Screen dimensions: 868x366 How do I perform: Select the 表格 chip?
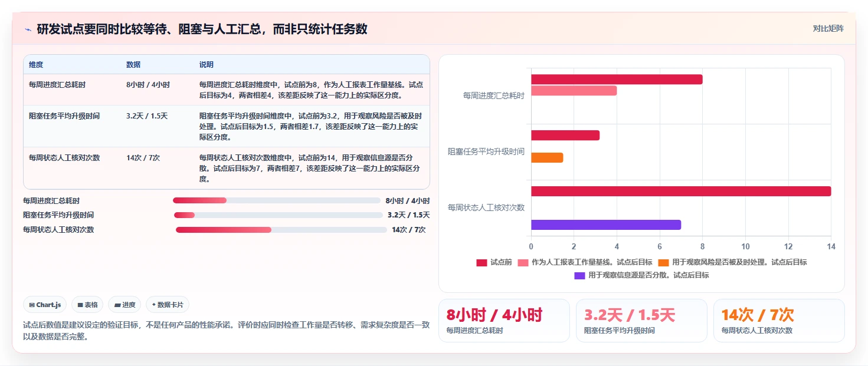click(x=87, y=305)
